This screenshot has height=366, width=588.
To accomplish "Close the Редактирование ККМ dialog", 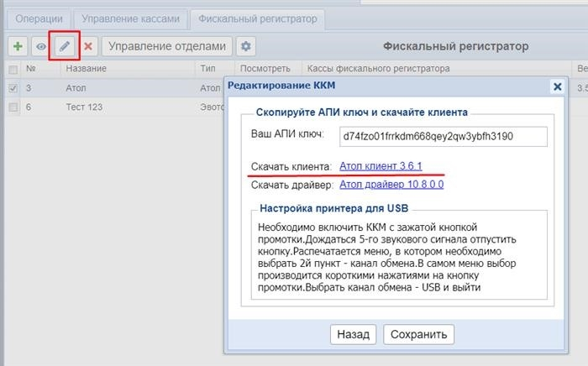I will point(556,86).
